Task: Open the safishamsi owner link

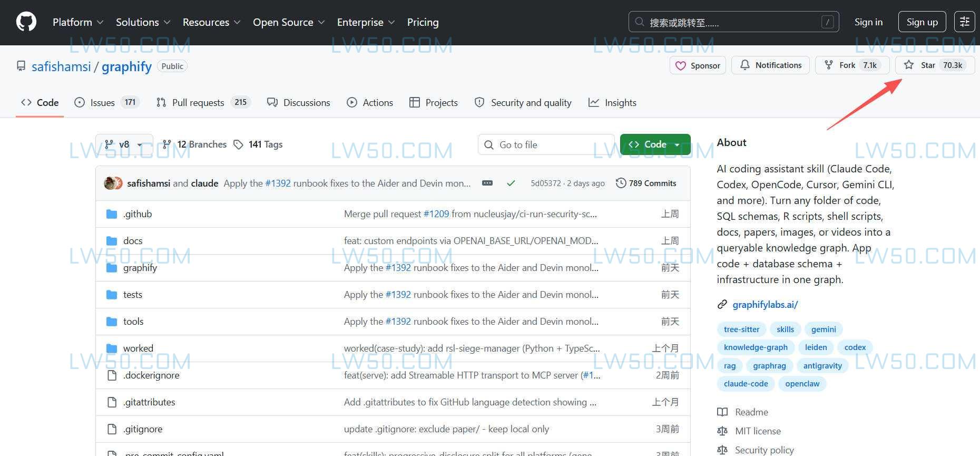Action: (61, 66)
